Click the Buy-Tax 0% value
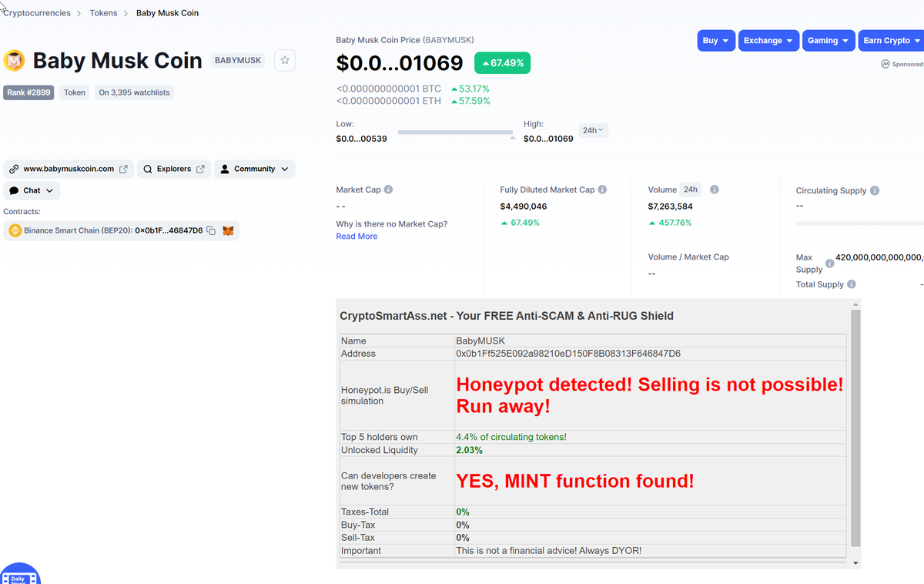 point(463,525)
